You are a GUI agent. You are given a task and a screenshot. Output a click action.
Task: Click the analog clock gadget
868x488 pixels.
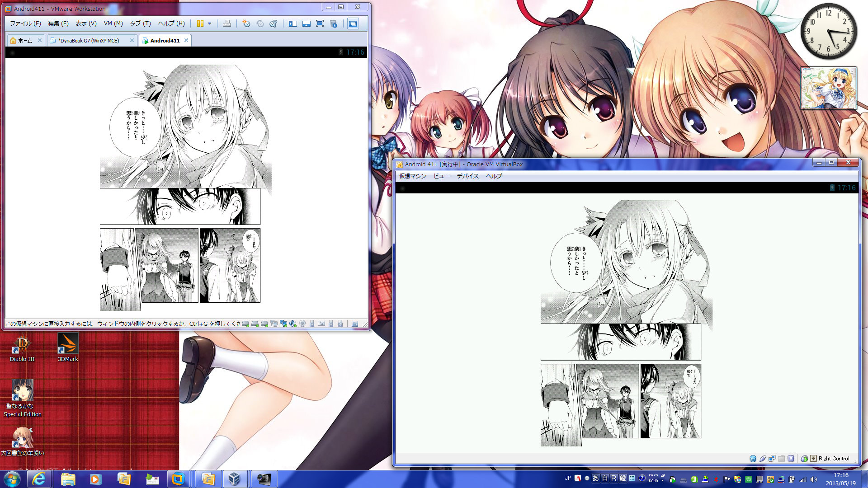828,31
